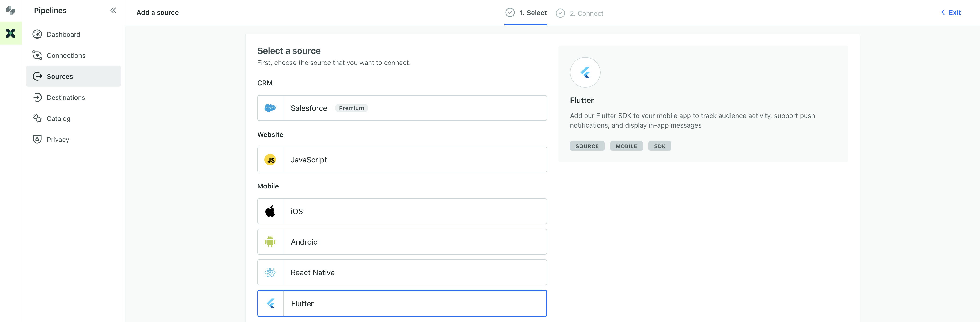Select the Salesforce source
Viewport: 980px width, 322px height.
click(402, 108)
